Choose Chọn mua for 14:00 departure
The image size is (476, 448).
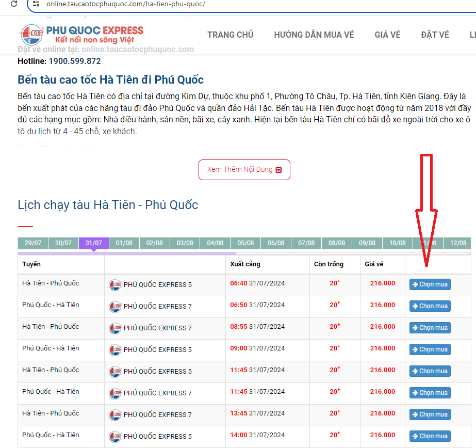430,436
